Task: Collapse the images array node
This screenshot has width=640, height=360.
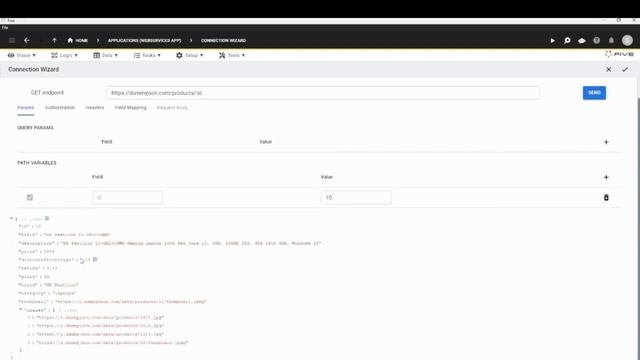Action: coord(20,310)
